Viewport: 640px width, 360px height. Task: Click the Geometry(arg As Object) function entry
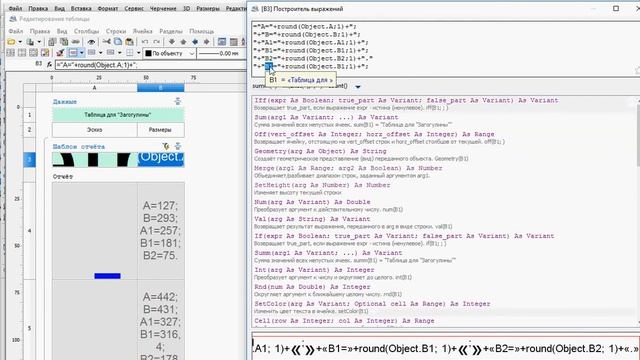(x=320, y=151)
